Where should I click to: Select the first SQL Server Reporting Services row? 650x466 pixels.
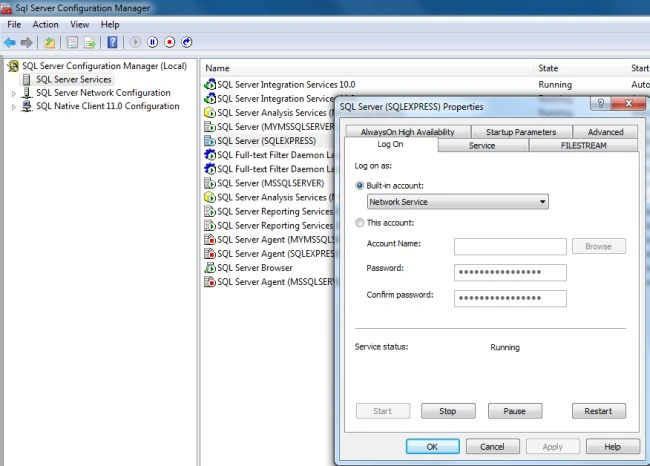[269, 211]
